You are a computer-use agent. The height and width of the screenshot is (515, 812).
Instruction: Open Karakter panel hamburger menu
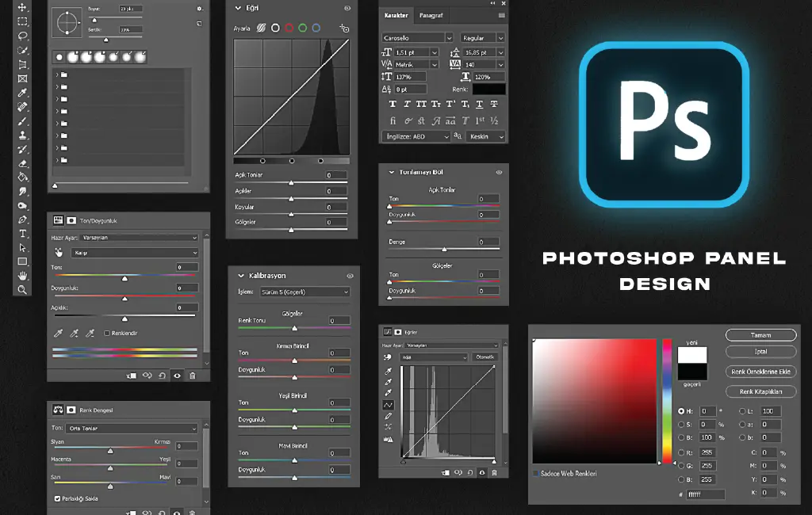(x=501, y=16)
